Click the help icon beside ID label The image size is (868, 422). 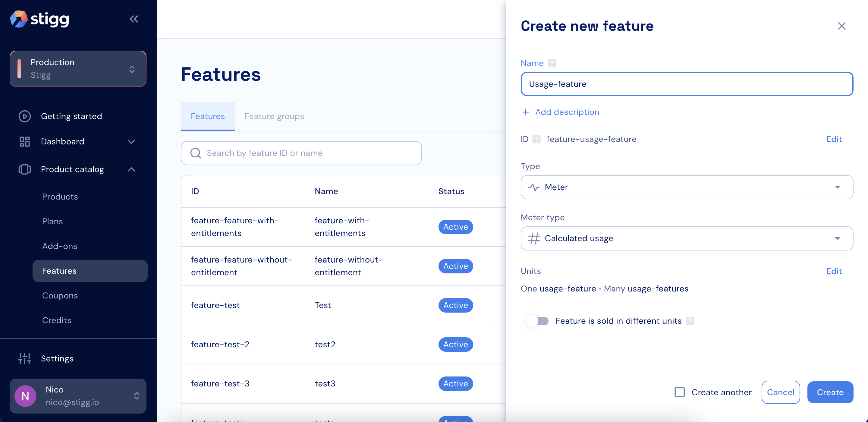(x=536, y=139)
